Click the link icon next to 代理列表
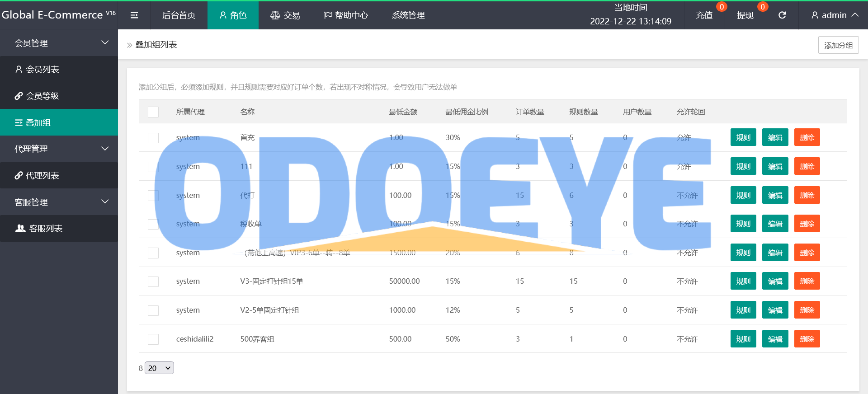The width and height of the screenshot is (868, 394). [x=19, y=175]
